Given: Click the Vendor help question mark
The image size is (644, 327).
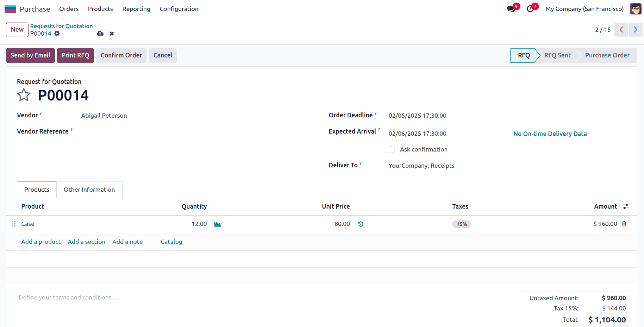Looking at the screenshot, I should coord(40,113).
